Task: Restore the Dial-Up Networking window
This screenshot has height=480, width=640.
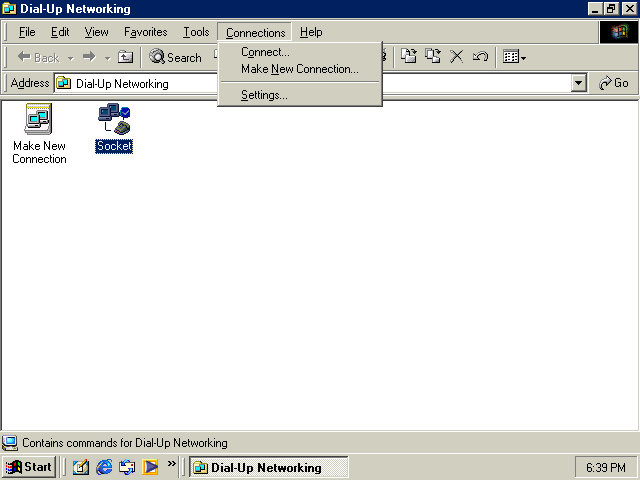Action: [611, 9]
